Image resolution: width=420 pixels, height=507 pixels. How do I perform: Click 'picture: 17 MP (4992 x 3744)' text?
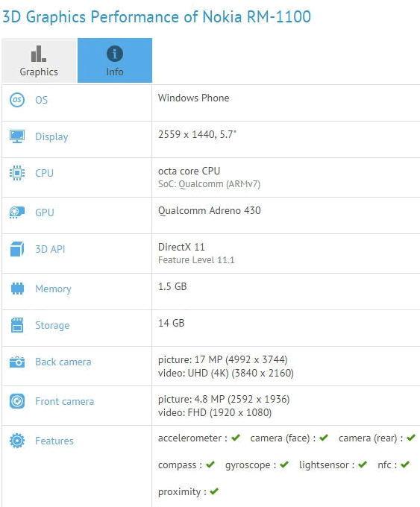(222, 359)
